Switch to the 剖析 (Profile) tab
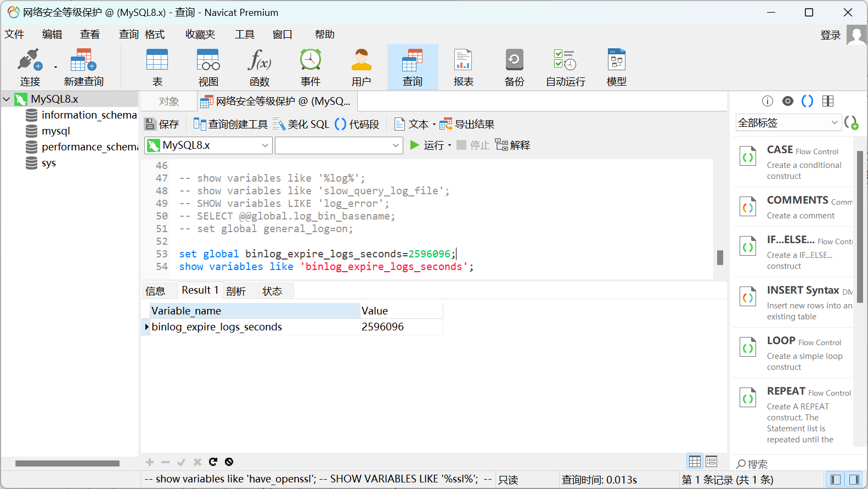868x489 pixels. tap(236, 291)
